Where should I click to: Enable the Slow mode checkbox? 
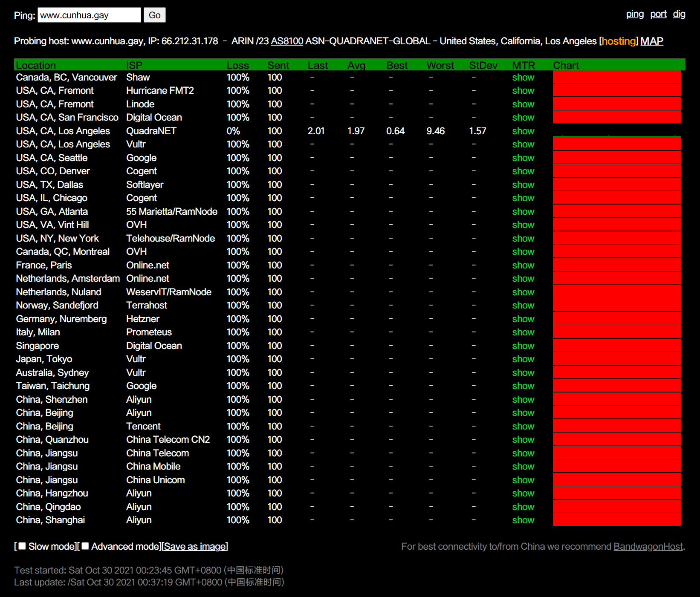pos(22,546)
